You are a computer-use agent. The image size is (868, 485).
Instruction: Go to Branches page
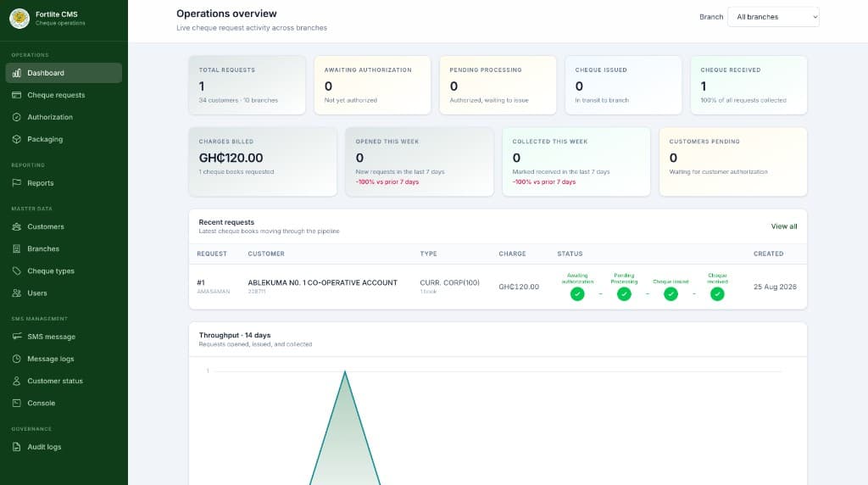pyautogui.click(x=64, y=248)
